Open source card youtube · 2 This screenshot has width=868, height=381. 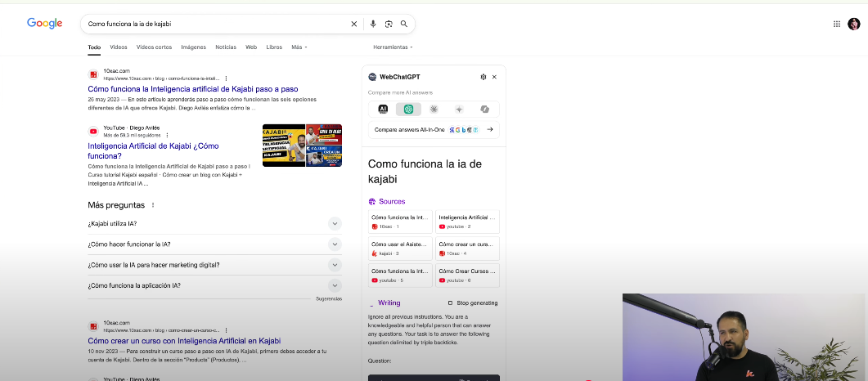tap(467, 222)
